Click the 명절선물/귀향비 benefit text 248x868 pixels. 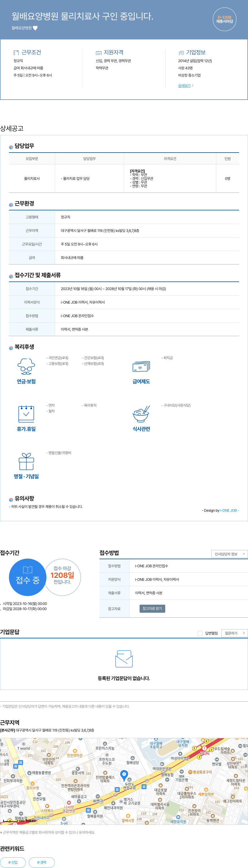[x=59, y=453]
